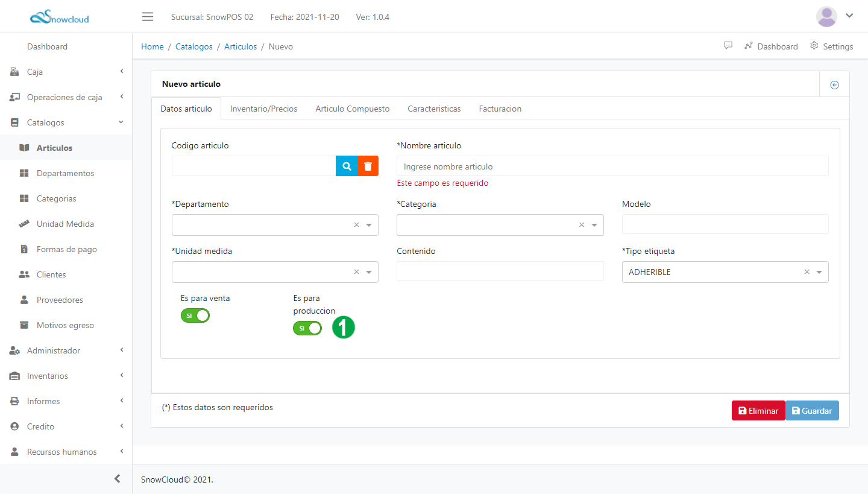Open the Departamento dropdown
This screenshot has width=868, height=494.
click(x=268, y=225)
